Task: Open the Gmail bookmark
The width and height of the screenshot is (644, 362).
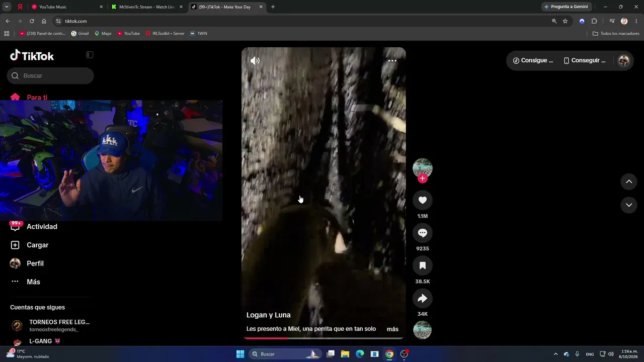Action: coord(80,34)
